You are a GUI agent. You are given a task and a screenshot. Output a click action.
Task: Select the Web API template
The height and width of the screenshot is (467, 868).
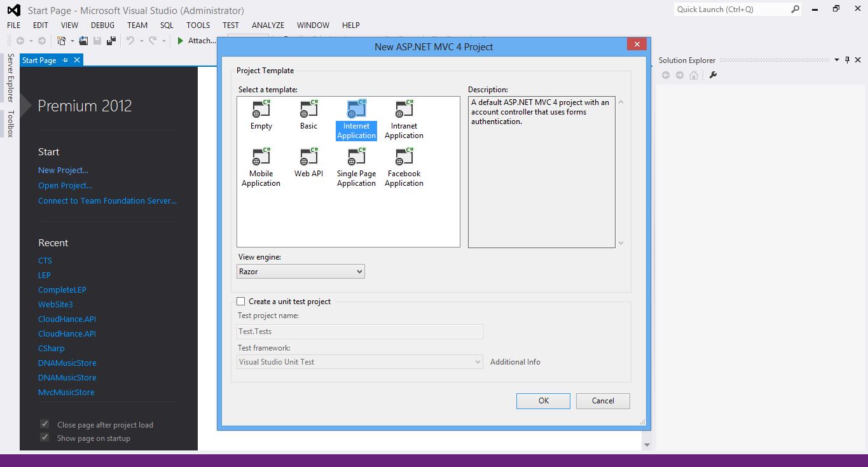pyautogui.click(x=308, y=162)
